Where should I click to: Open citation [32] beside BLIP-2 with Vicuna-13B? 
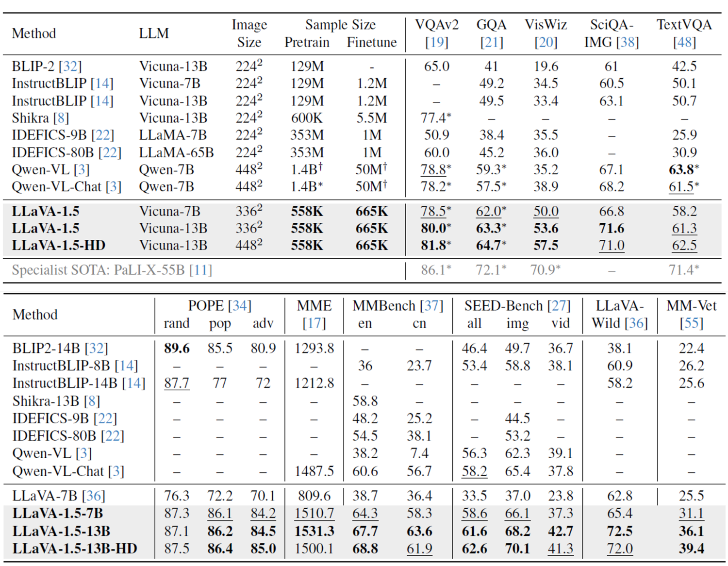70,66
